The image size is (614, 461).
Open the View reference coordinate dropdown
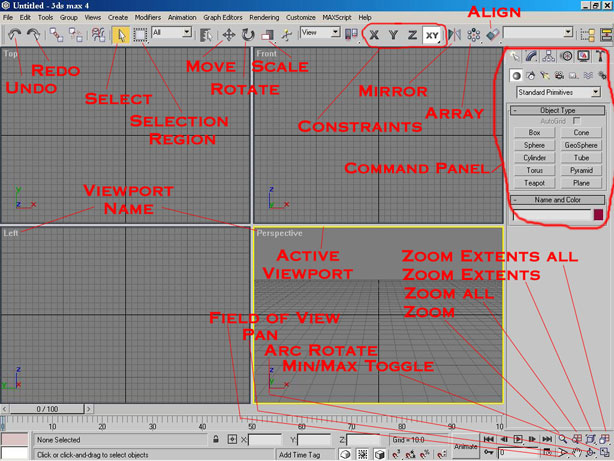(320, 32)
